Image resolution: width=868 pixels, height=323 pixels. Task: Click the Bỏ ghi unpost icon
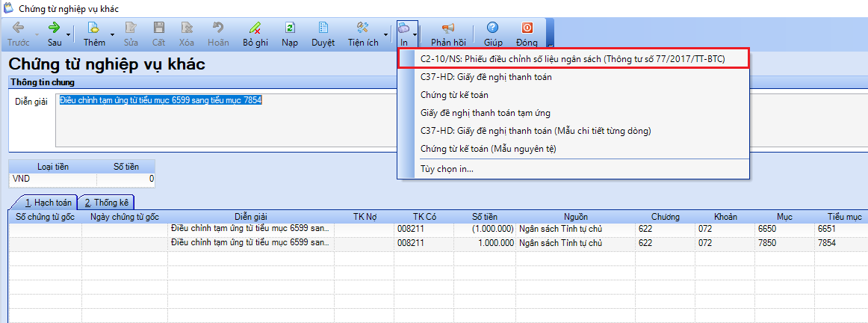255,28
